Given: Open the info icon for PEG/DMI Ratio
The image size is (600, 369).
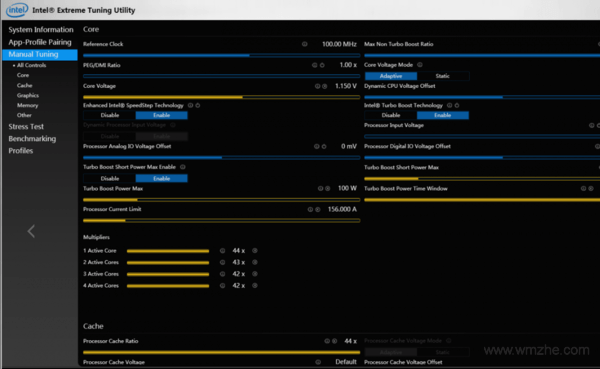Looking at the screenshot, I should pos(315,65).
